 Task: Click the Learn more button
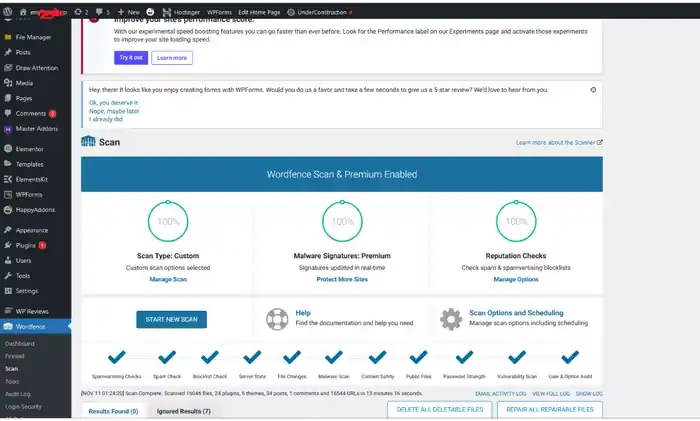(x=172, y=58)
